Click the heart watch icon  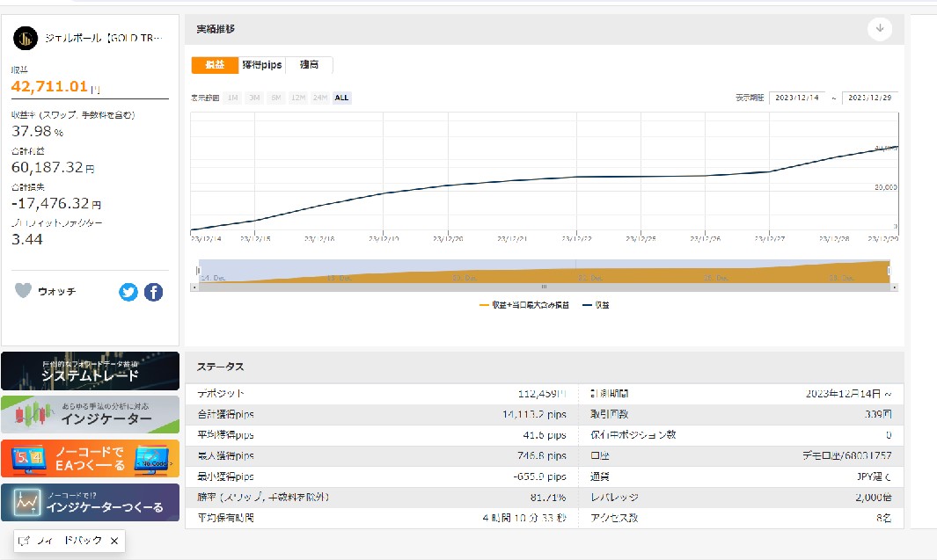coord(24,291)
